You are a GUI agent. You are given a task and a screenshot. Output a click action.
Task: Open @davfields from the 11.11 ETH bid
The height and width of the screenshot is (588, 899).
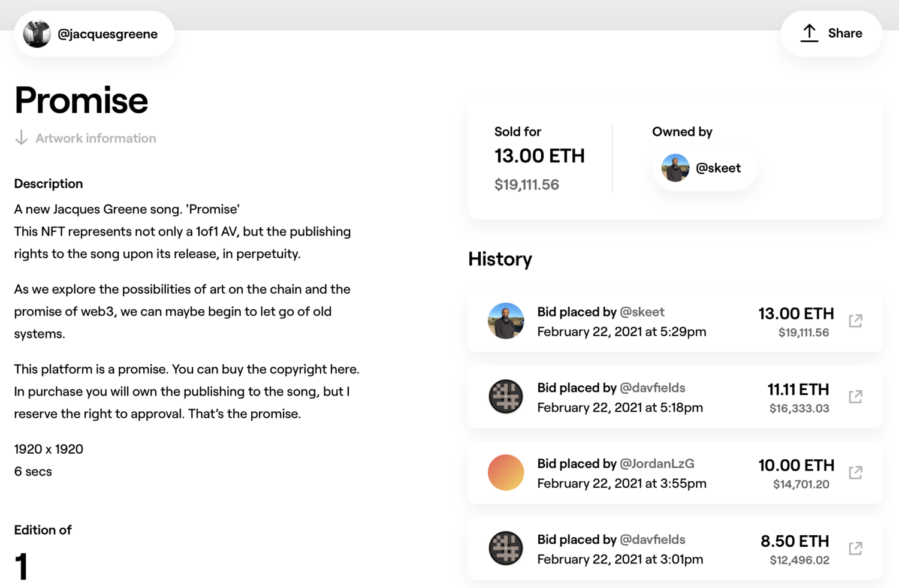click(x=652, y=388)
